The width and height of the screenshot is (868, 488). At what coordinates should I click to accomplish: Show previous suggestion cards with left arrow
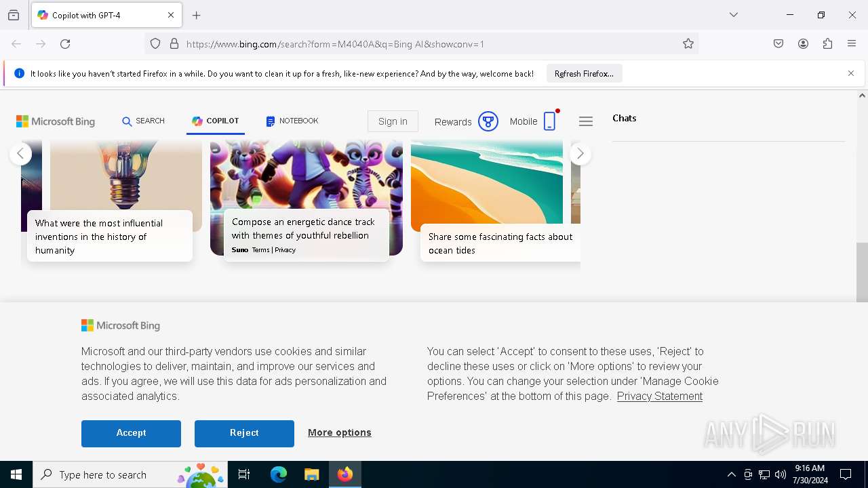[x=20, y=154]
